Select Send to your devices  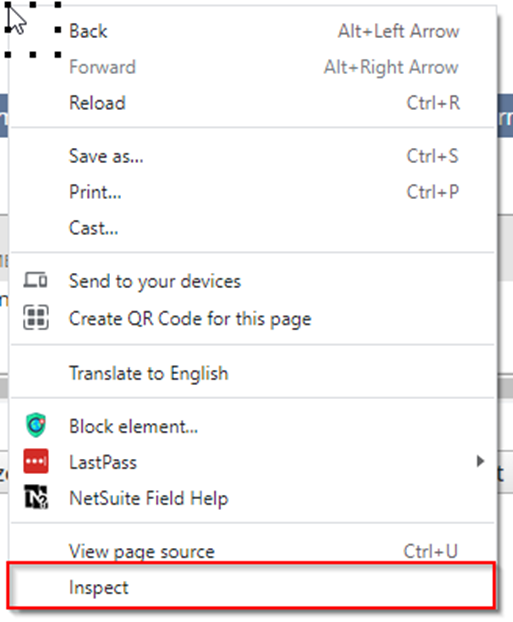click(252, 281)
